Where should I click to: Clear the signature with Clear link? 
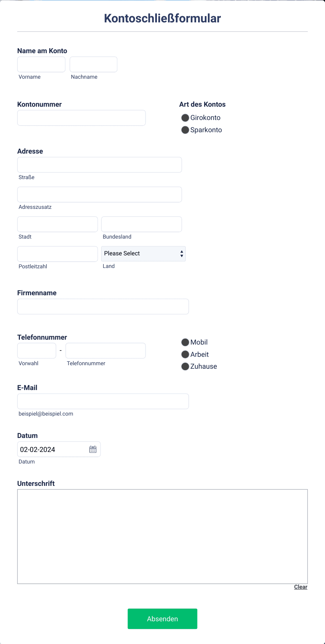301,587
